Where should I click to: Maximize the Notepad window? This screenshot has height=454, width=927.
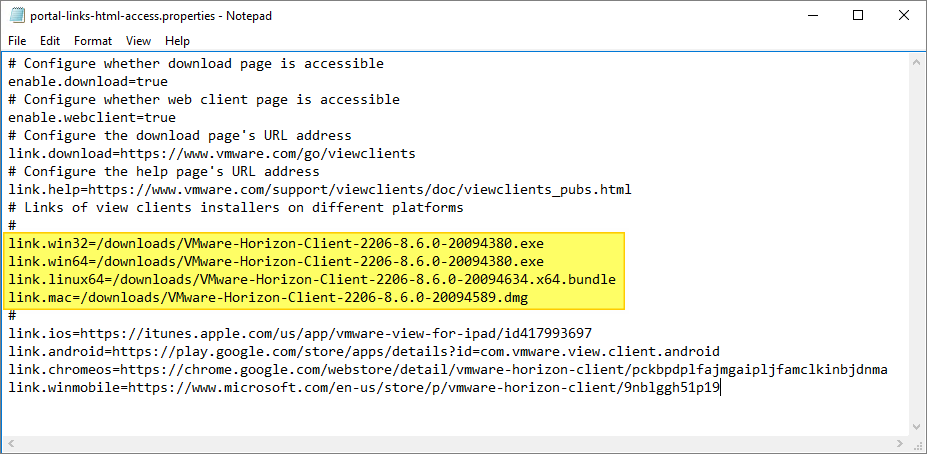click(x=857, y=16)
